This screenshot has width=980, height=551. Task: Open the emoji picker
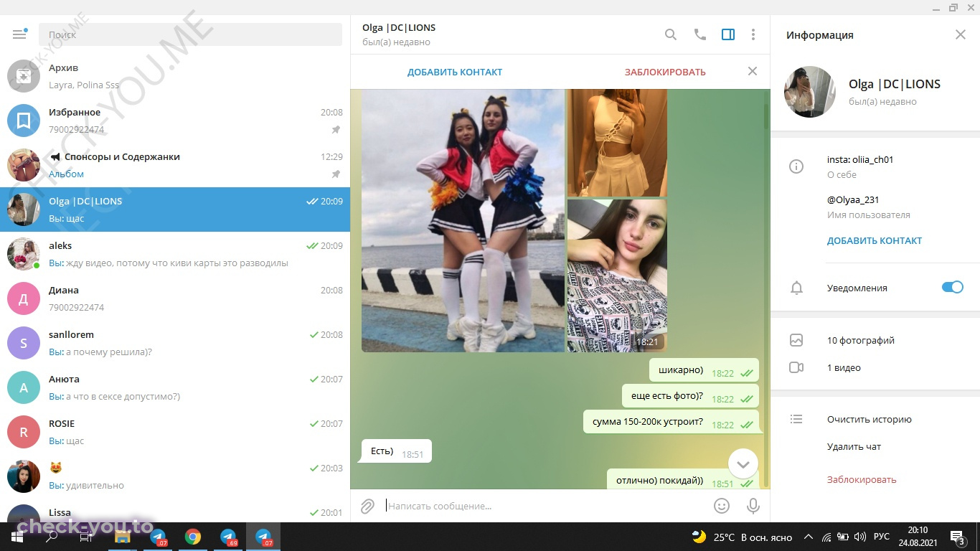click(x=722, y=506)
